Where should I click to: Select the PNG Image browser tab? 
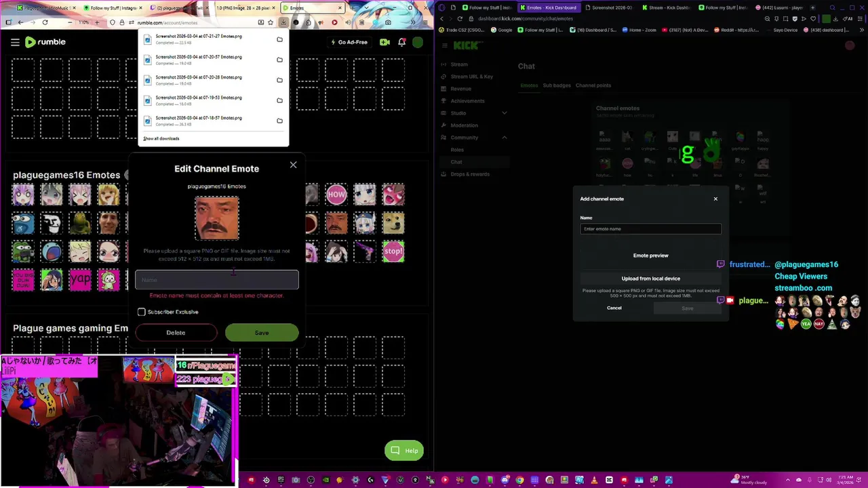(x=246, y=8)
